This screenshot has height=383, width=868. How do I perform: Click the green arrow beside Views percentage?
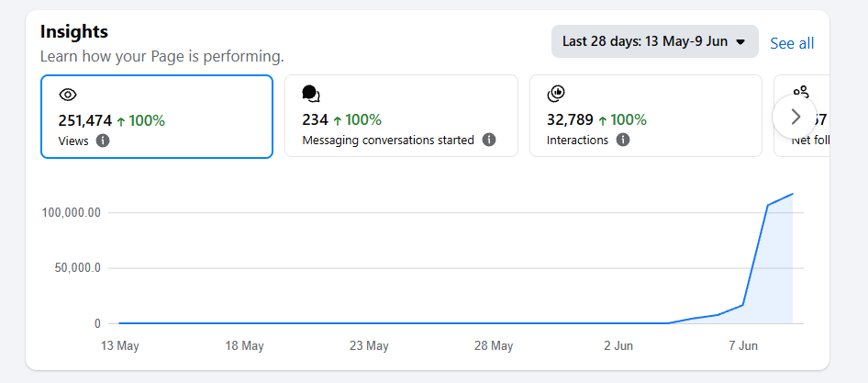[121, 121]
